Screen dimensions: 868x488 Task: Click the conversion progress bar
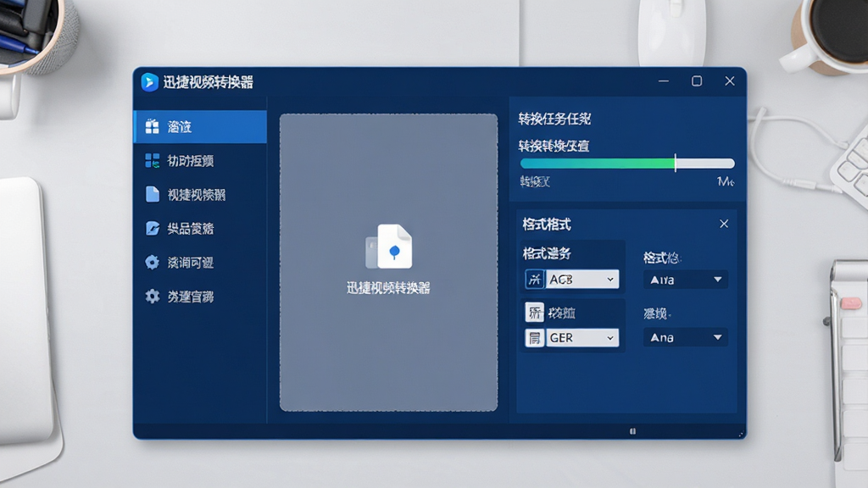(627, 164)
